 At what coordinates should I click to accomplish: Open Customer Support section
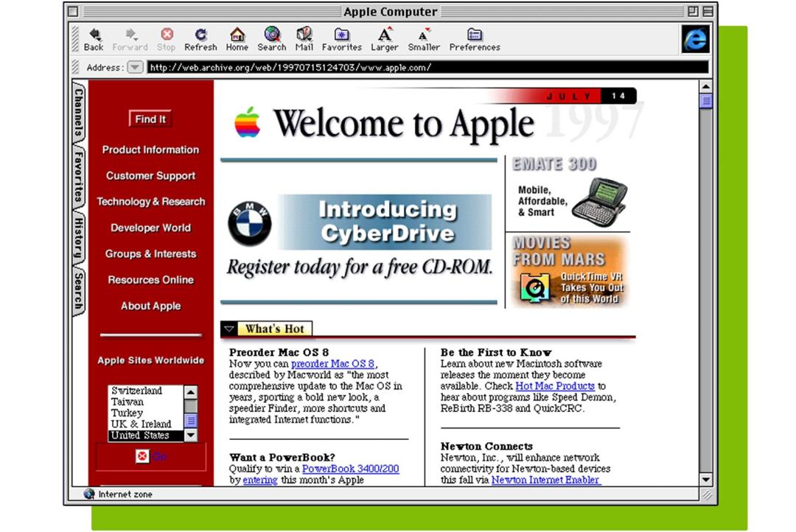(151, 175)
